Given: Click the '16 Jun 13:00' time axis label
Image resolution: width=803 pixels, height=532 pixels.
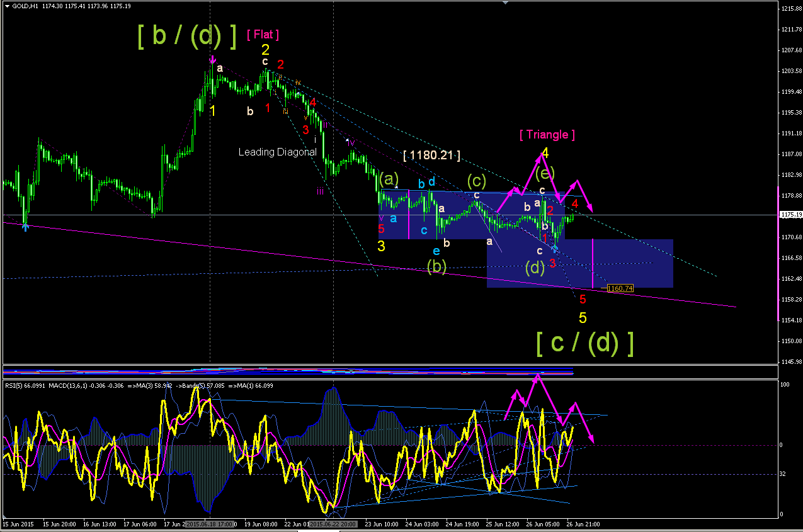Looking at the screenshot, I should pyautogui.click(x=101, y=524).
